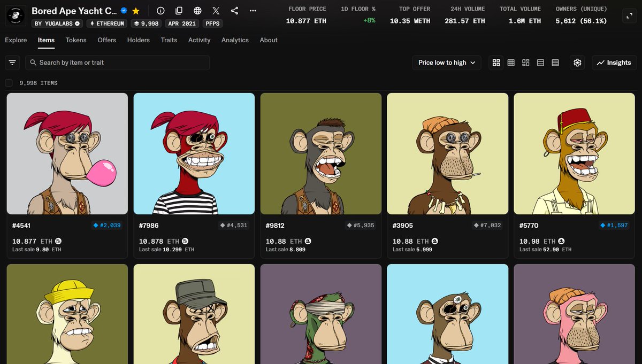Select the list view
The width and height of the screenshot is (642, 364).
point(540,63)
